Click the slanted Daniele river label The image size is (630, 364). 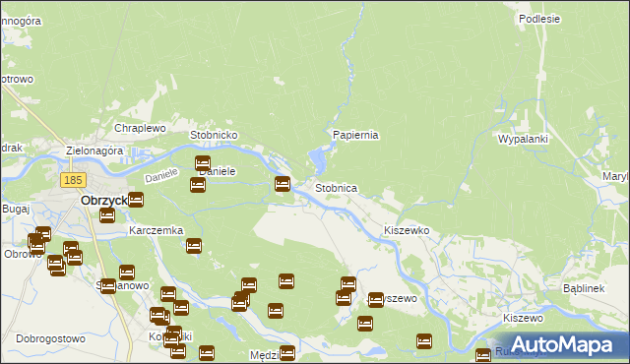pyautogui.click(x=161, y=175)
